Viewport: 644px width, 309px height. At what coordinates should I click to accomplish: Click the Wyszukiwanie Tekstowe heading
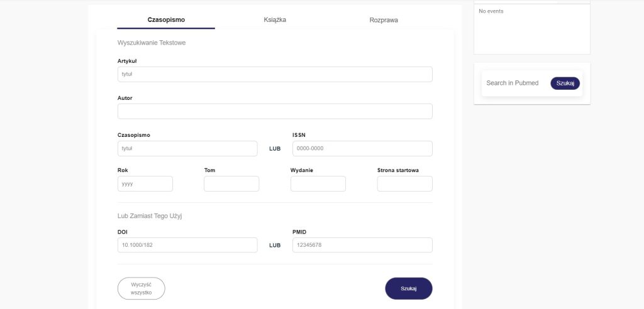pyautogui.click(x=152, y=43)
